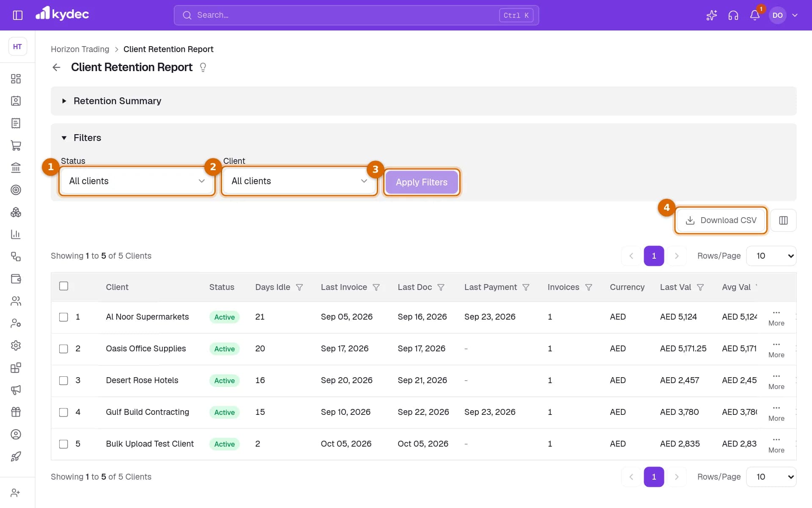Open the rocket sidebar icon
812x508 pixels.
tap(16, 456)
